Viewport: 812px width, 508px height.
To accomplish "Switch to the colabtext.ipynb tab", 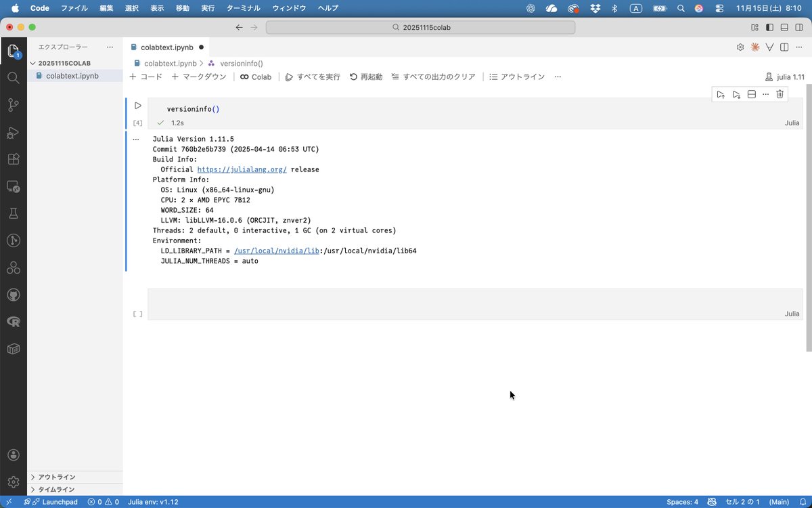I will tap(167, 47).
